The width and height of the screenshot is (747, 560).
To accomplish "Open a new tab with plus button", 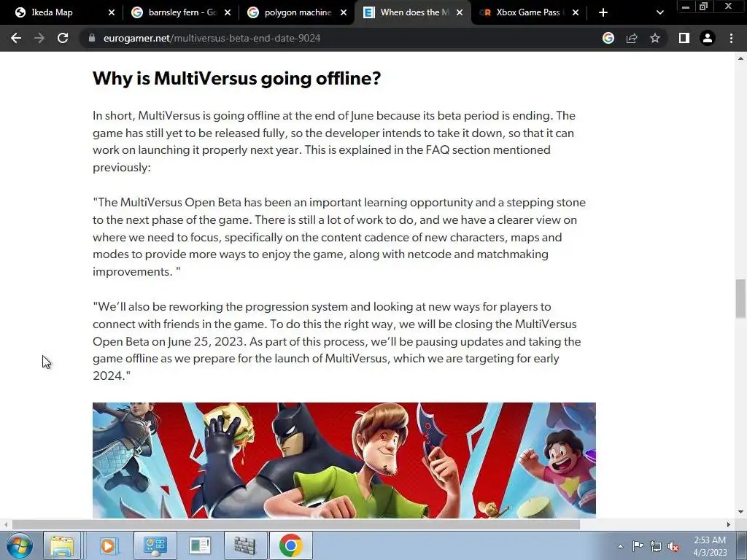I will (x=603, y=12).
